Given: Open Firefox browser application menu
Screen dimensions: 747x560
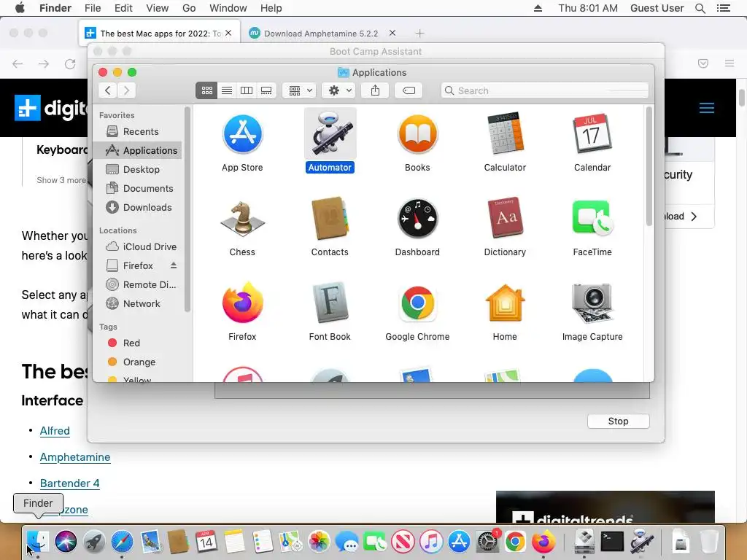Looking at the screenshot, I should tap(729, 63).
